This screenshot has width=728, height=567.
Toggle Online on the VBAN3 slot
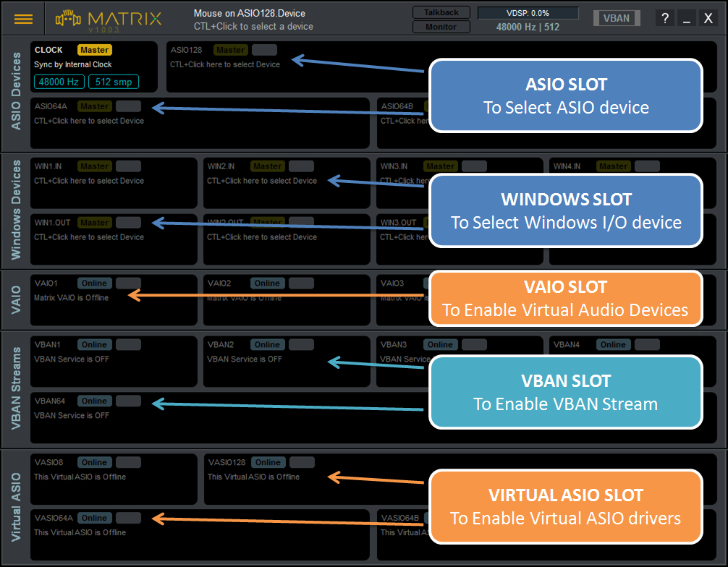441,345
